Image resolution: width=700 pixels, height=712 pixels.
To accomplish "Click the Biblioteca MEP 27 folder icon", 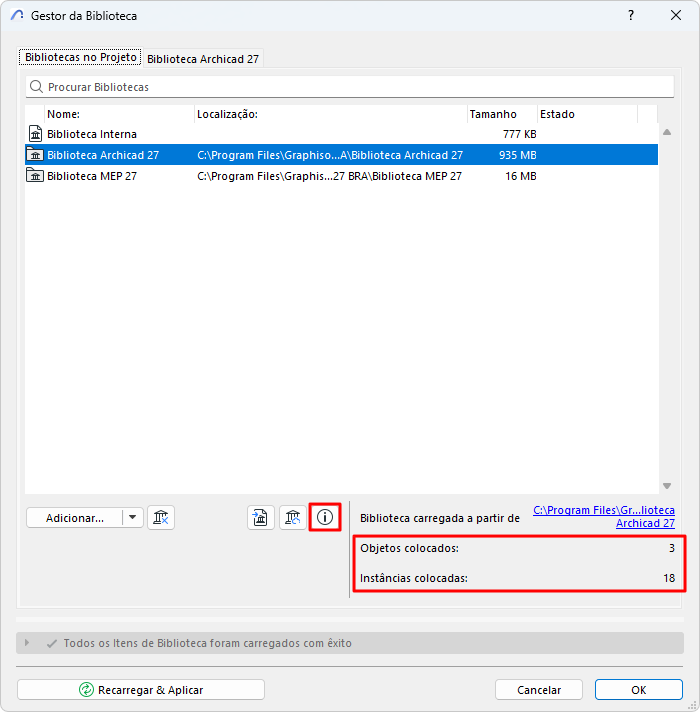I will 35,176.
